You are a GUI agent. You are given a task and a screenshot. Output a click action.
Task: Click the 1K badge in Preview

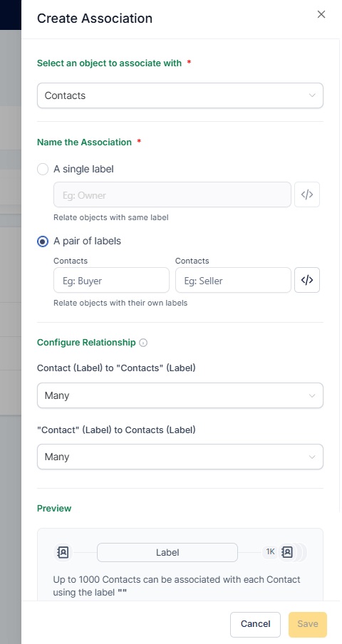coord(270,551)
